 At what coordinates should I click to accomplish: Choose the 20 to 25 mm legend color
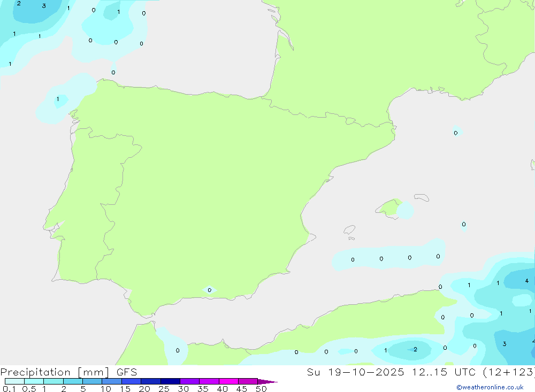150,381
